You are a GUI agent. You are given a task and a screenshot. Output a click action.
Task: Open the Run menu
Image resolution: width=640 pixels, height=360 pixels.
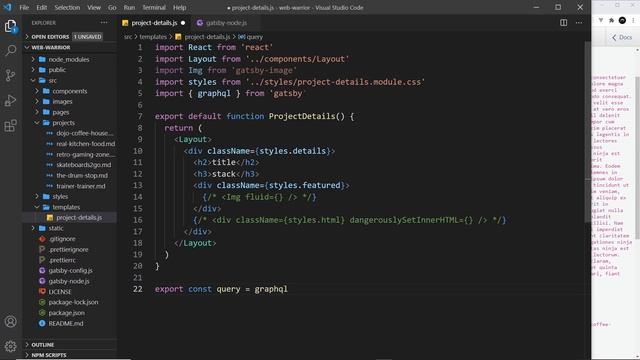129,7
